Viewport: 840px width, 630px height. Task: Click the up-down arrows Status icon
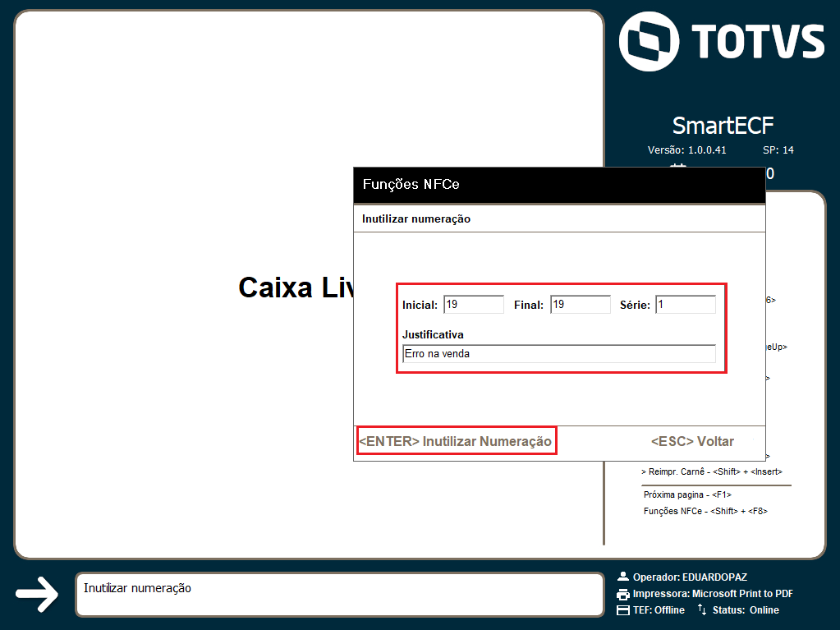[x=702, y=609]
